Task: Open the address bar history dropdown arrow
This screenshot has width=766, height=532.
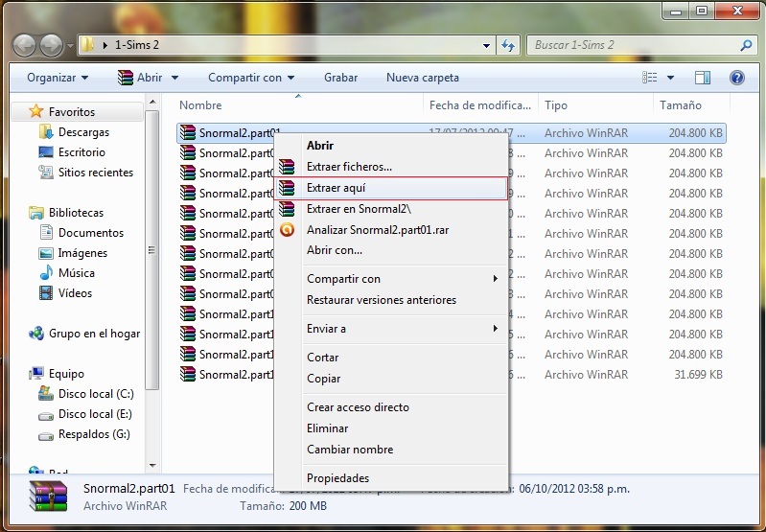Action: coord(486,45)
